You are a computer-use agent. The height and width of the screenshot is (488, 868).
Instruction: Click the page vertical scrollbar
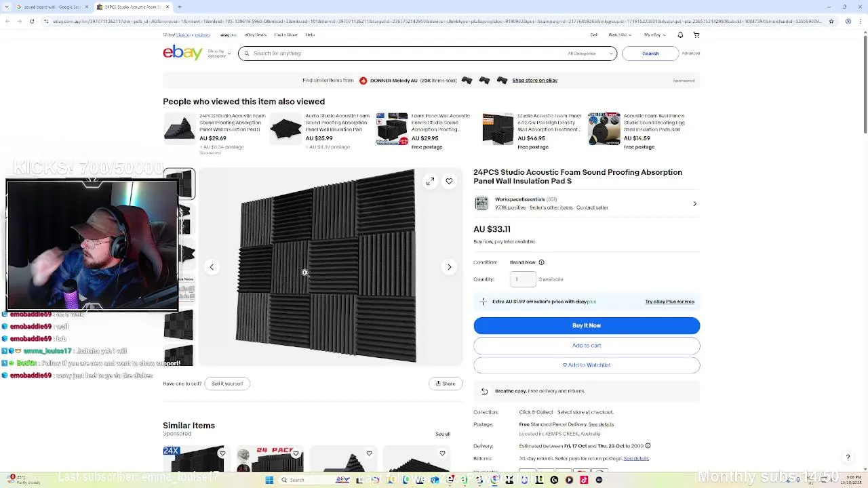coord(865,81)
